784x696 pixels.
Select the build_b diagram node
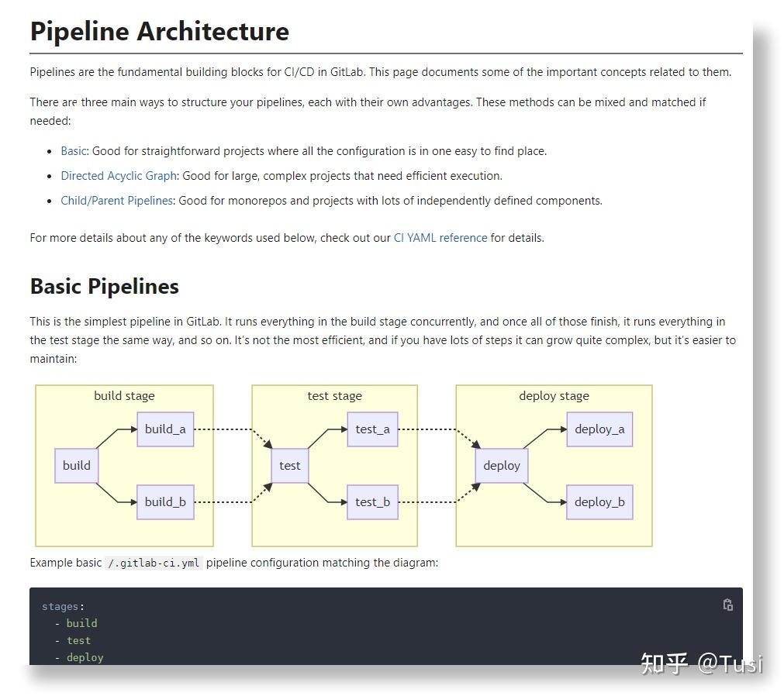(x=165, y=502)
